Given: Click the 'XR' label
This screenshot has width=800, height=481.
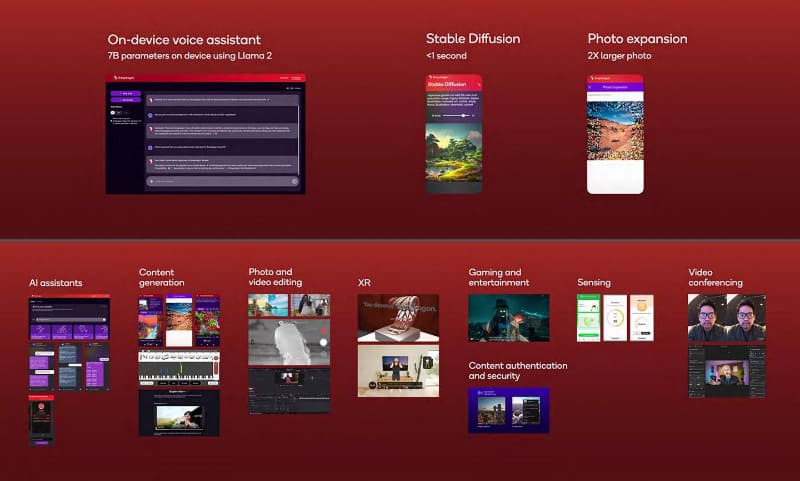Looking at the screenshot, I should [364, 283].
